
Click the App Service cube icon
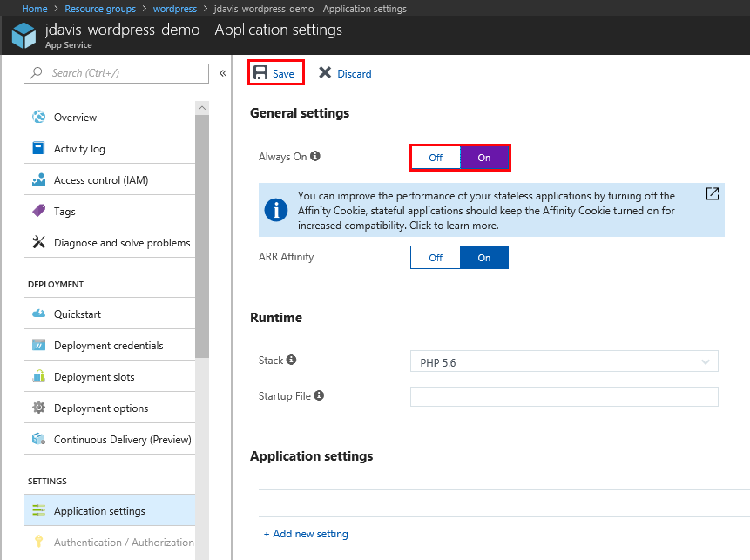pos(24,36)
